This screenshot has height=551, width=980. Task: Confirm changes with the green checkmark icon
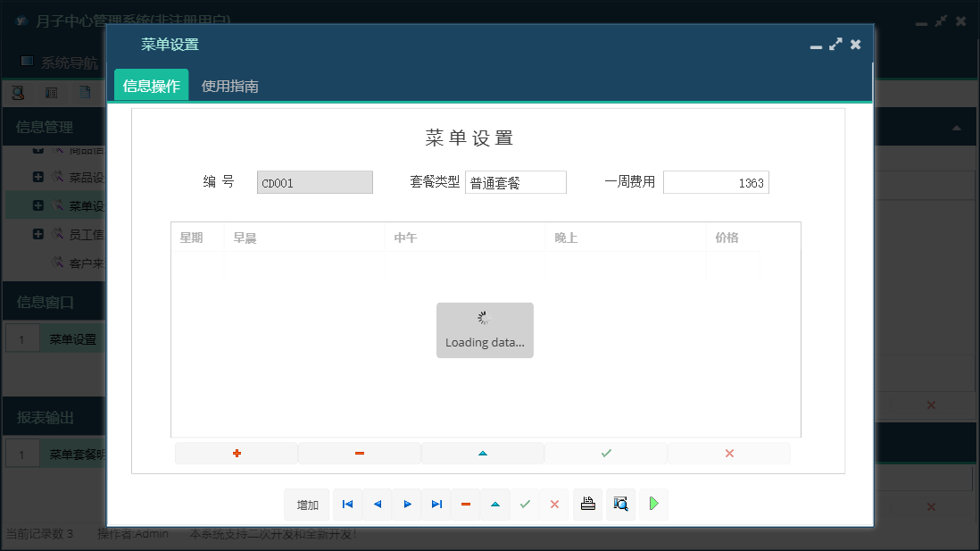(525, 504)
